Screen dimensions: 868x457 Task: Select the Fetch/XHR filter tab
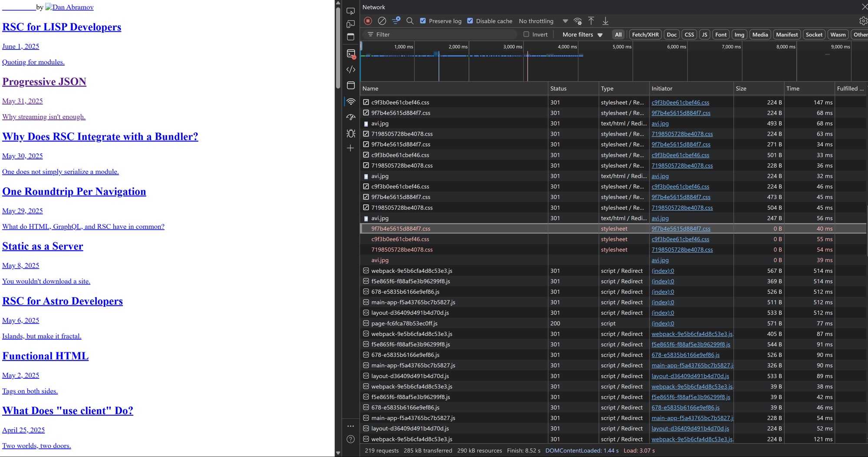645,34
